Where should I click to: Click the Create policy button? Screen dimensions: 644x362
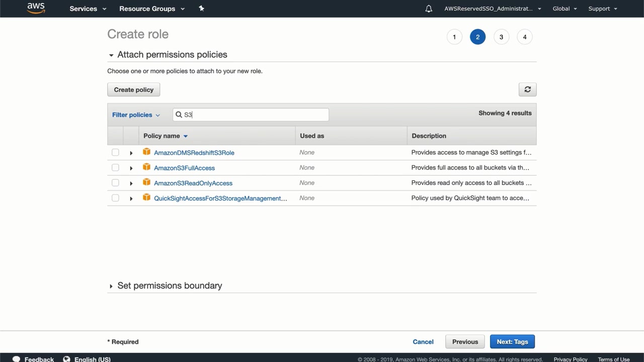[x=133, y=89]
